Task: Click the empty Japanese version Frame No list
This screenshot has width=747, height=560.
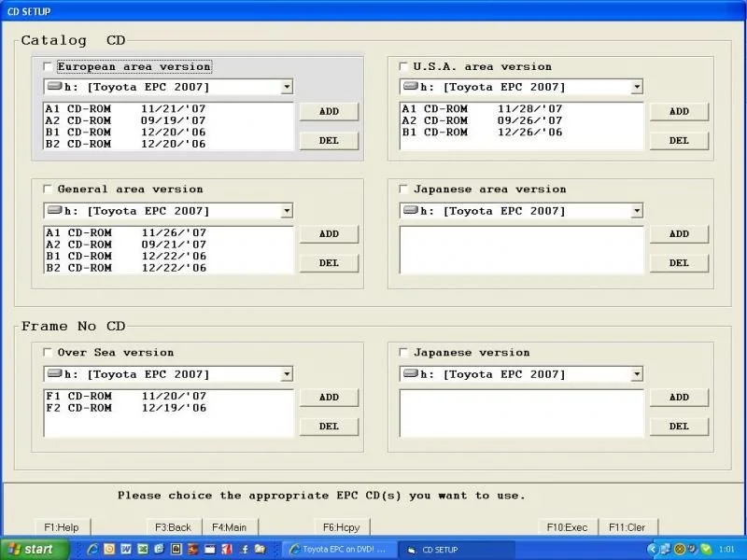Action: [x=521, y=413]
